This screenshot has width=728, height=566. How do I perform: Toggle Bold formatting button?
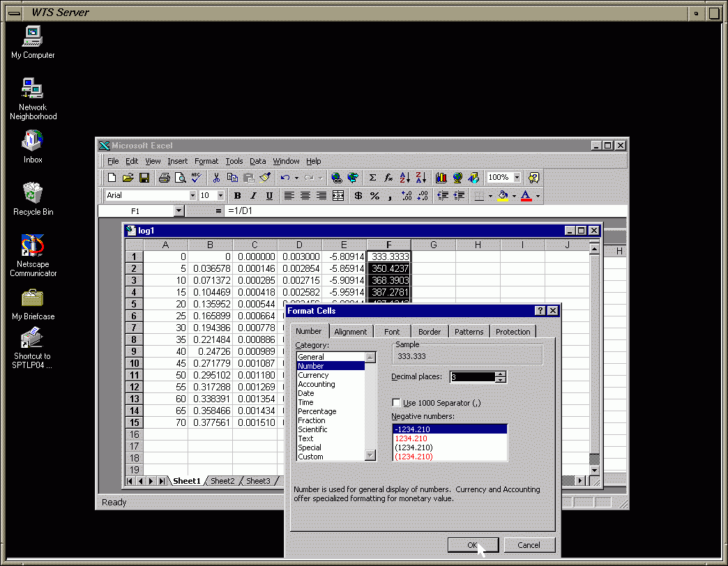(x=237, y=196)
